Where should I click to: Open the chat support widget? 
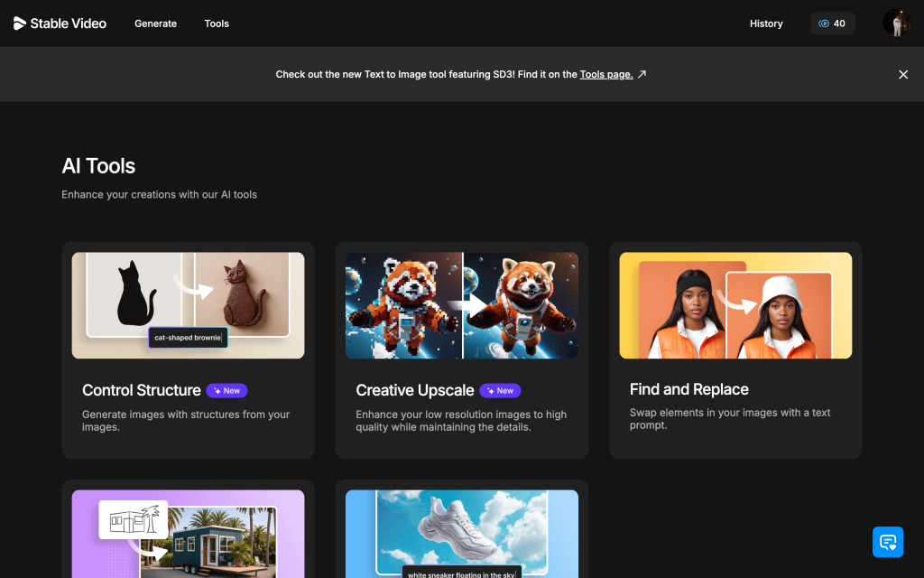click(888, 542)
